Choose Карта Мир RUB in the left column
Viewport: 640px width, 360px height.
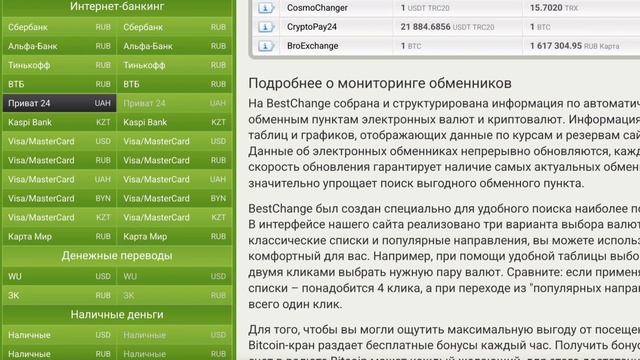(x=60, y=237)
